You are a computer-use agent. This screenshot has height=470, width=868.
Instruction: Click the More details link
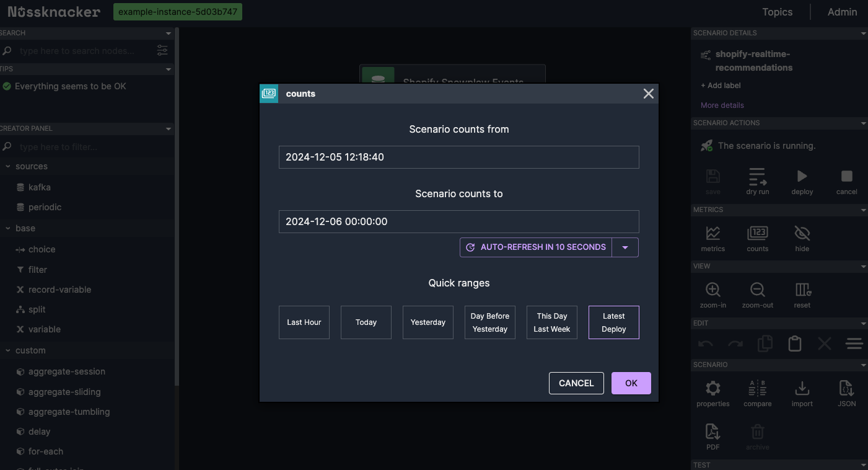point(722,105)
